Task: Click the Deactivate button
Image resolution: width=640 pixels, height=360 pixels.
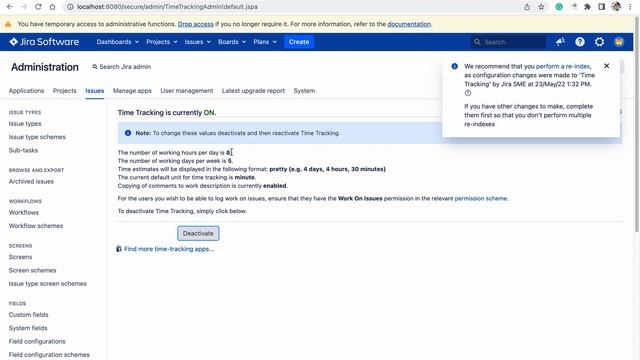Action: coord(198,233)
